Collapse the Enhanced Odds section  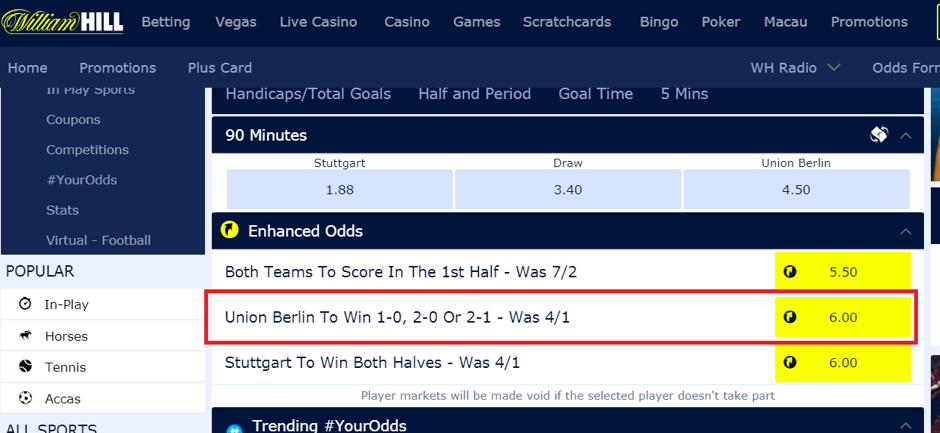906,231
